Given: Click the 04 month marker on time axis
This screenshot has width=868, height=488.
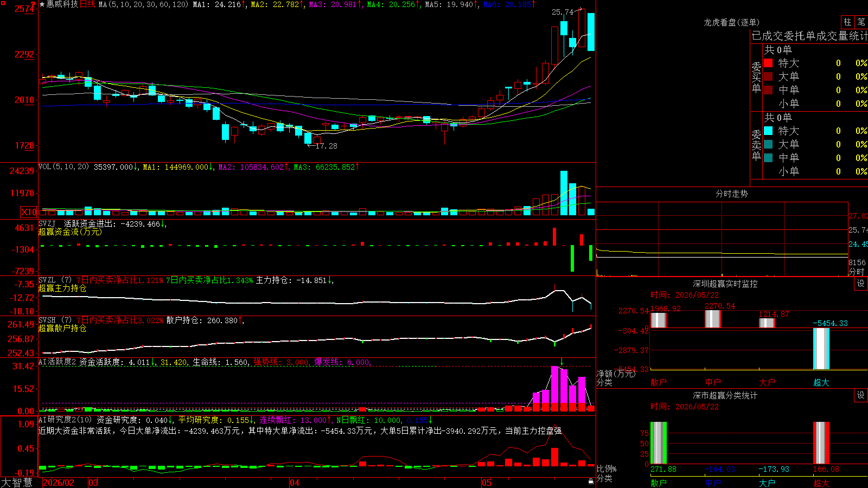Looking at the screenshot, I should click(295, 483).
